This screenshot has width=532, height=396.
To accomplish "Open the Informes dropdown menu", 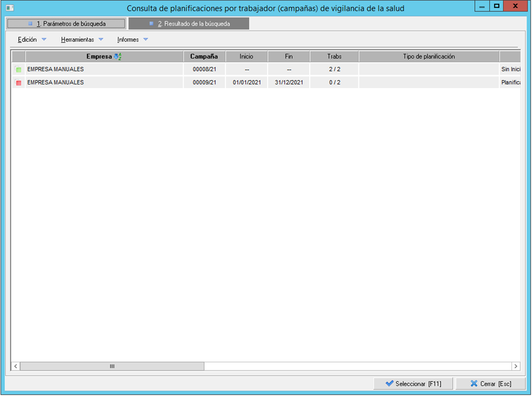I will (132, 40).
